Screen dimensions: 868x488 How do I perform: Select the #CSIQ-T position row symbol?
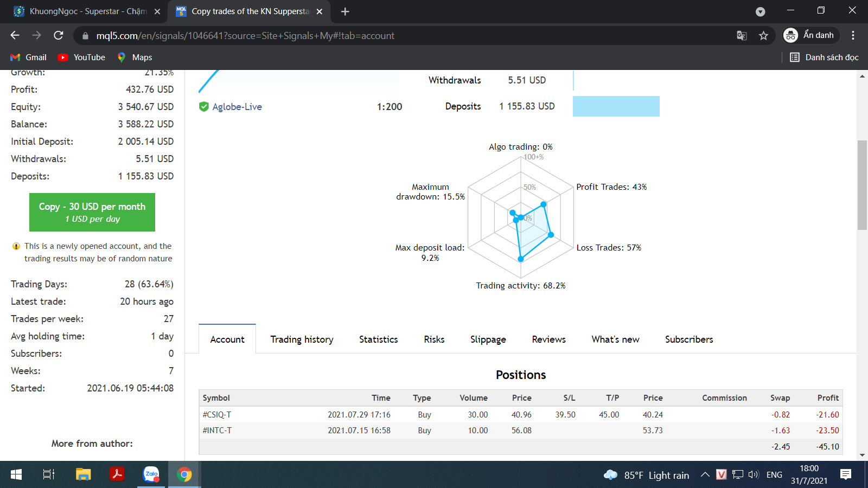point(217,415)
